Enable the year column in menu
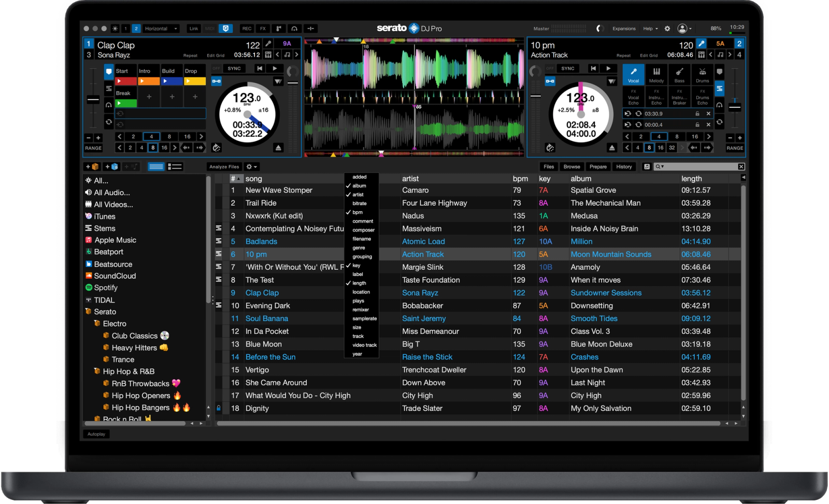This screenshot has width=829, height=504. (x=358, y=354)
